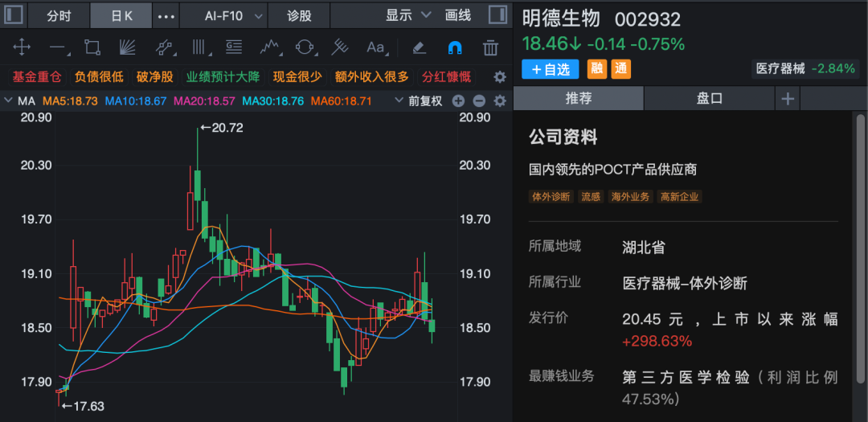
Task: Choose the Gann fan lines tool
Action: click(x=128, y=47)
